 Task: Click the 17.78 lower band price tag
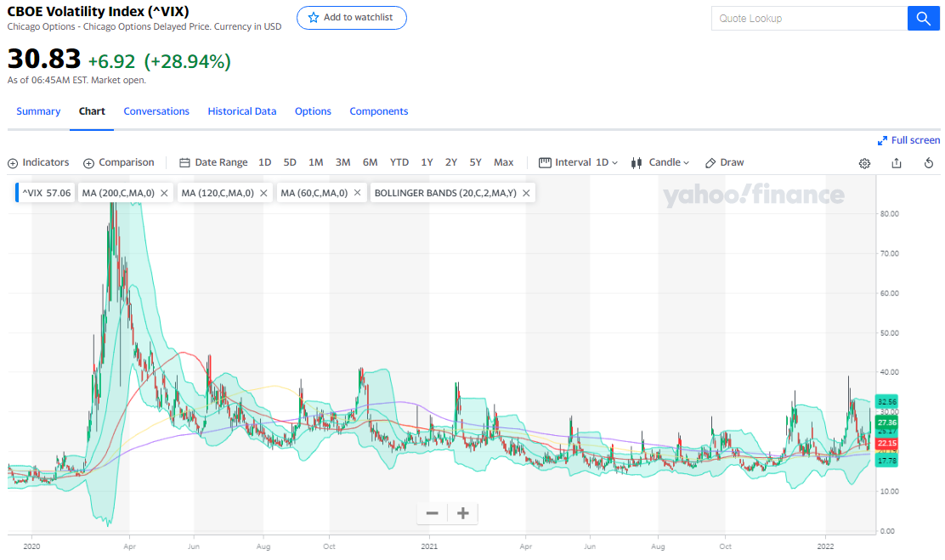pos(886,461)
